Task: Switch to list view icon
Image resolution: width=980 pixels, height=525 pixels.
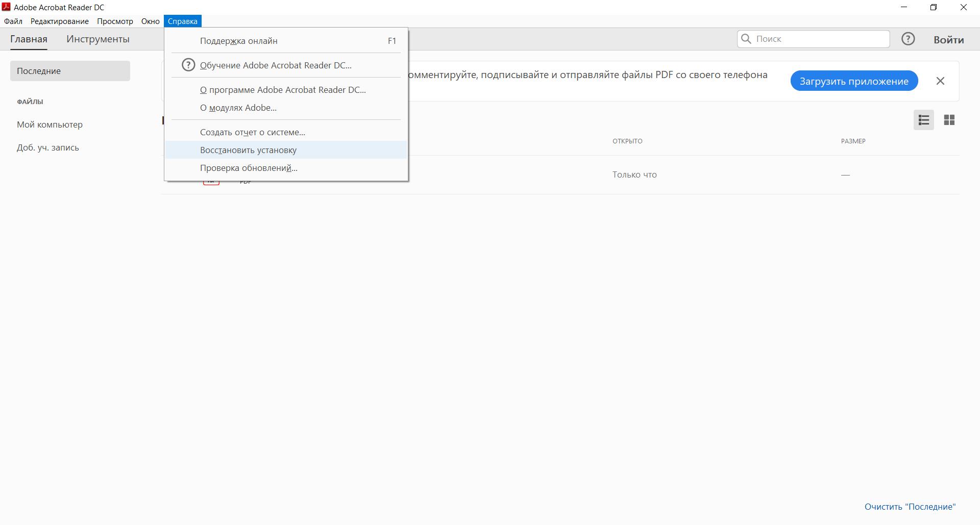Action: point(924,120)
